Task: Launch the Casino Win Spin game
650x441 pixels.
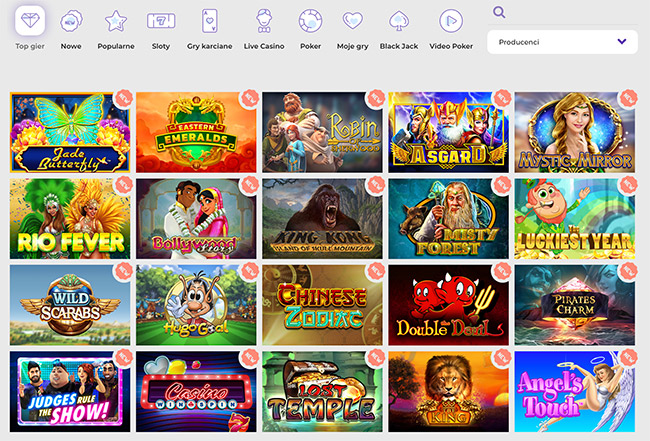Action: pyautogui.click(x=196, y=392)
